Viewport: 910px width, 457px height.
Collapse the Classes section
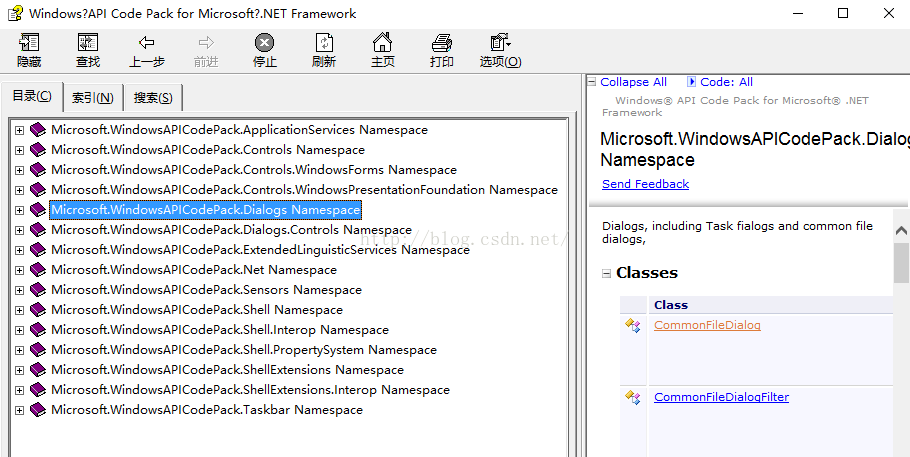[606, 274]
